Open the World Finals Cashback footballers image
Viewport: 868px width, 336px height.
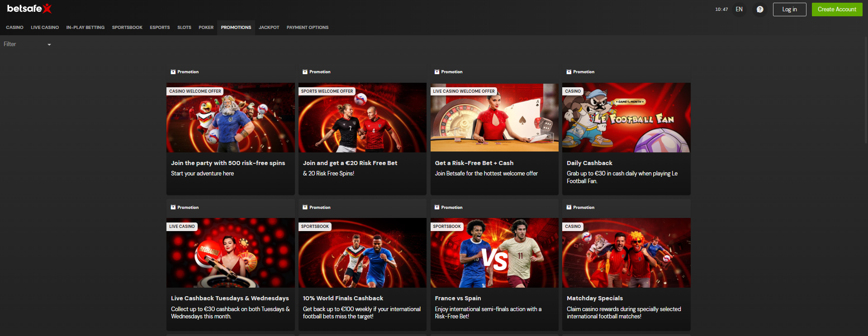point(362,253)
